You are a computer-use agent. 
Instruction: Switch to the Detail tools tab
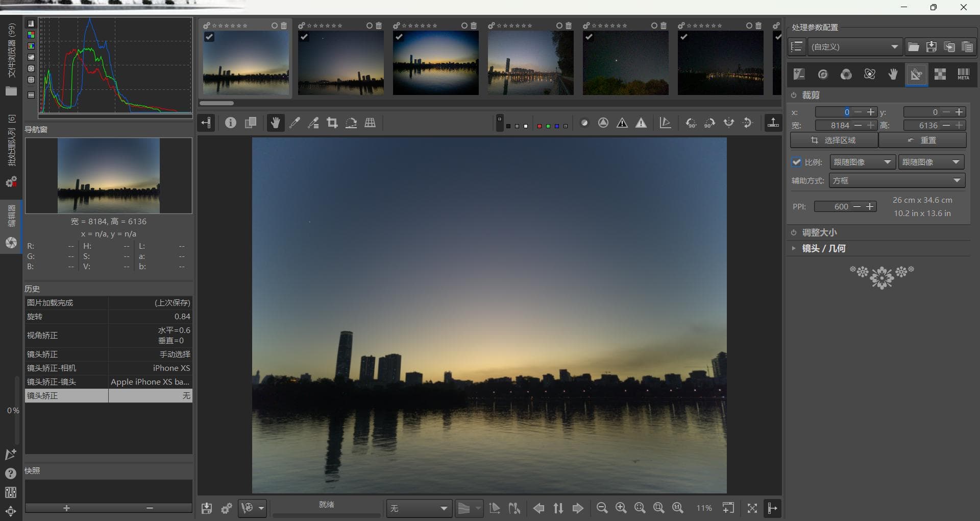[x=823, y=75]
